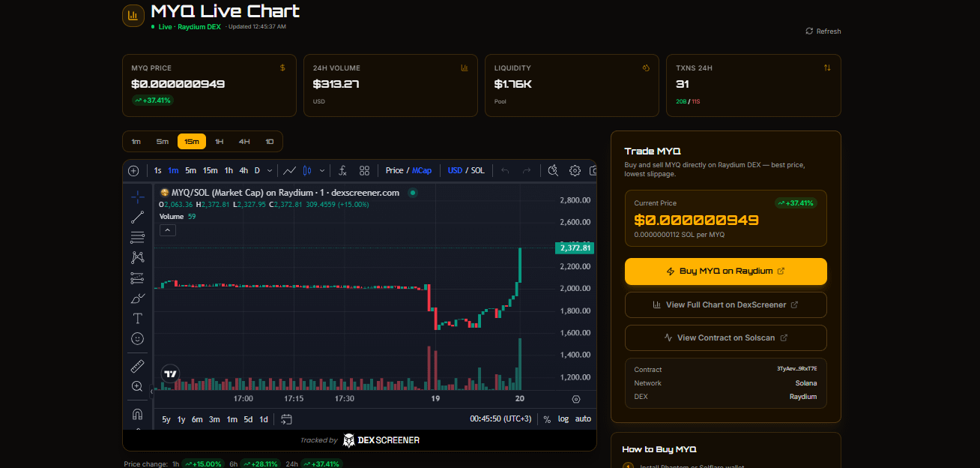Set chart range to 1d
The image size is (980, 468).
tap(264, 419)
